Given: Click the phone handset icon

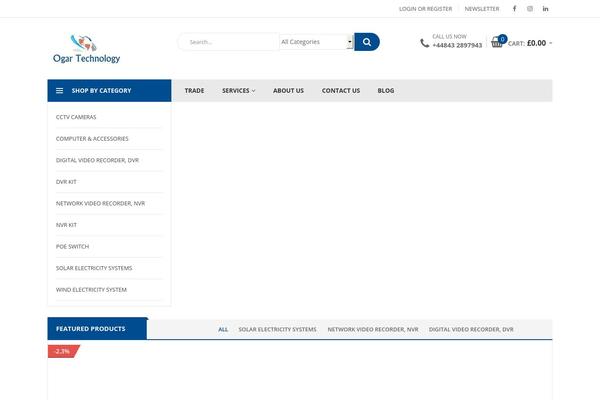Looking at the screenshot, I should 424,43.
